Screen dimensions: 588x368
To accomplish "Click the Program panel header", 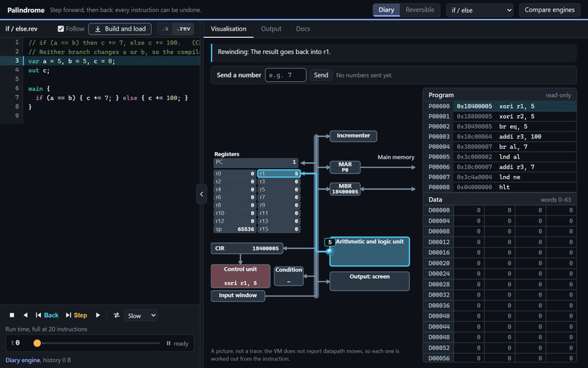I will (500, 95).
